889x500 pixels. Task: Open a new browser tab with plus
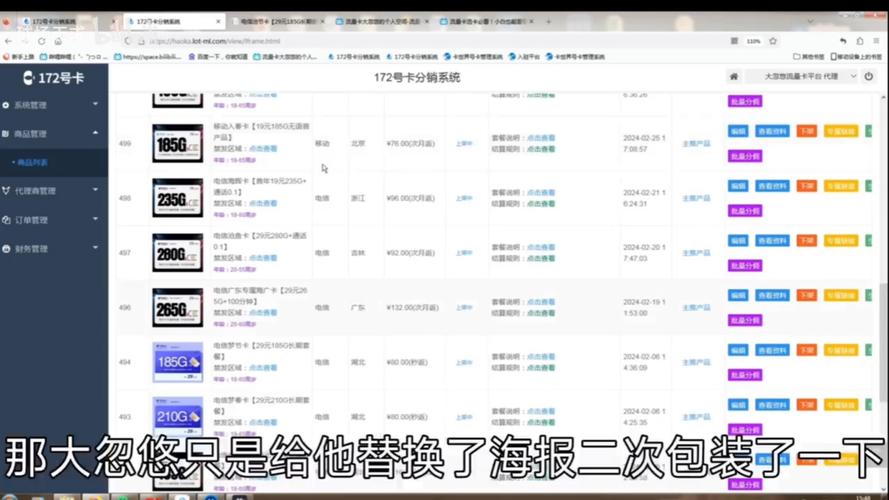(548, 22)
